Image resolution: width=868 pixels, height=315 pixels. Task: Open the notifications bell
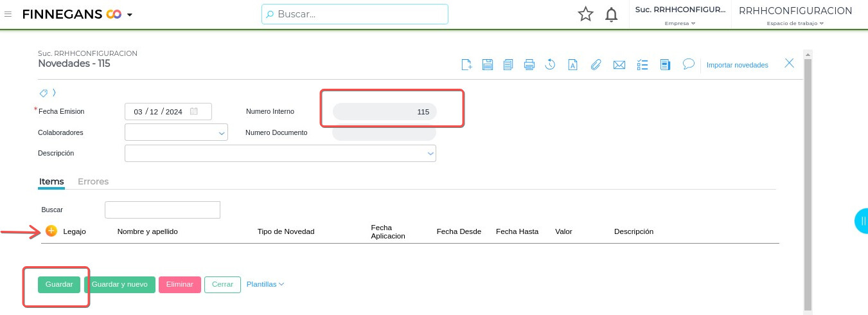(x=612, y=14)
